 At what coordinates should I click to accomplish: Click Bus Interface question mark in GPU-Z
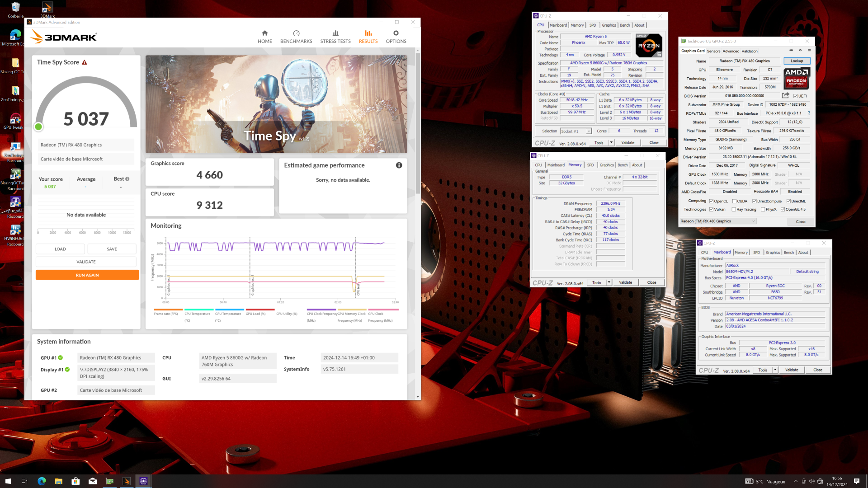tap(809, 113)
